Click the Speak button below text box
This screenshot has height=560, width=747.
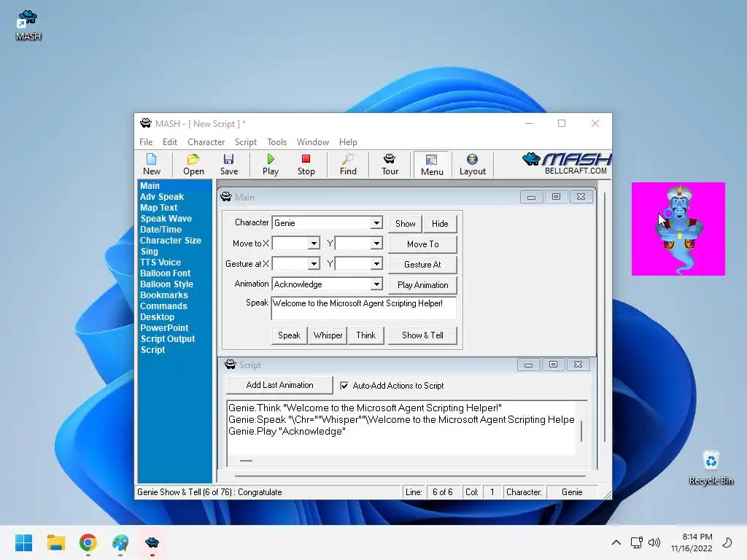(289, 335)
